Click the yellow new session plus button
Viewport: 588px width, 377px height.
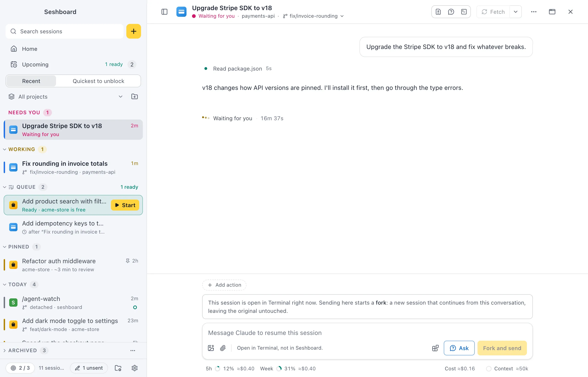click(x=133, y=31)
